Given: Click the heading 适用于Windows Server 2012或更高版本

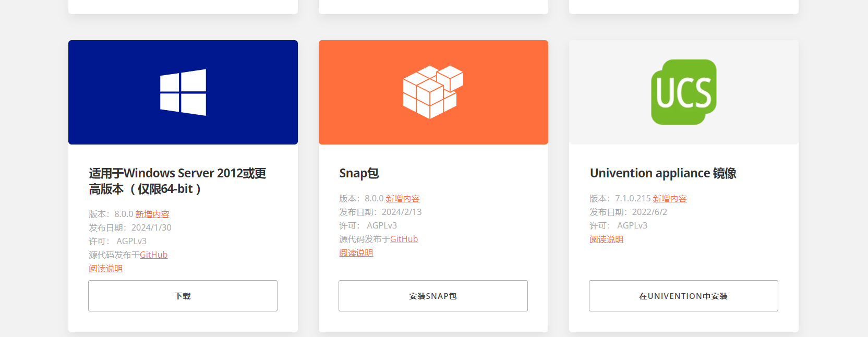Looking at the screenshot, I should tap(177, 181).
